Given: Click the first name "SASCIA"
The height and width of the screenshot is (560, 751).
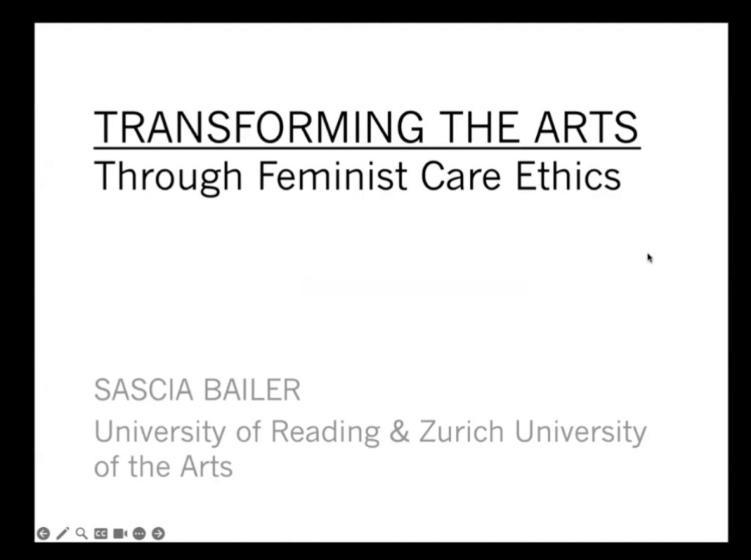Looking at the screenshot, I should 144,390.
